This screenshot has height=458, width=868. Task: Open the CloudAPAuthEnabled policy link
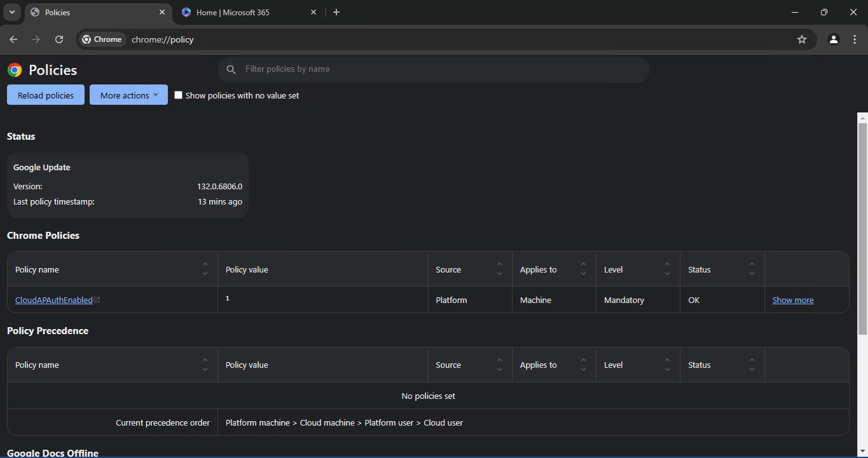[54, 300]
